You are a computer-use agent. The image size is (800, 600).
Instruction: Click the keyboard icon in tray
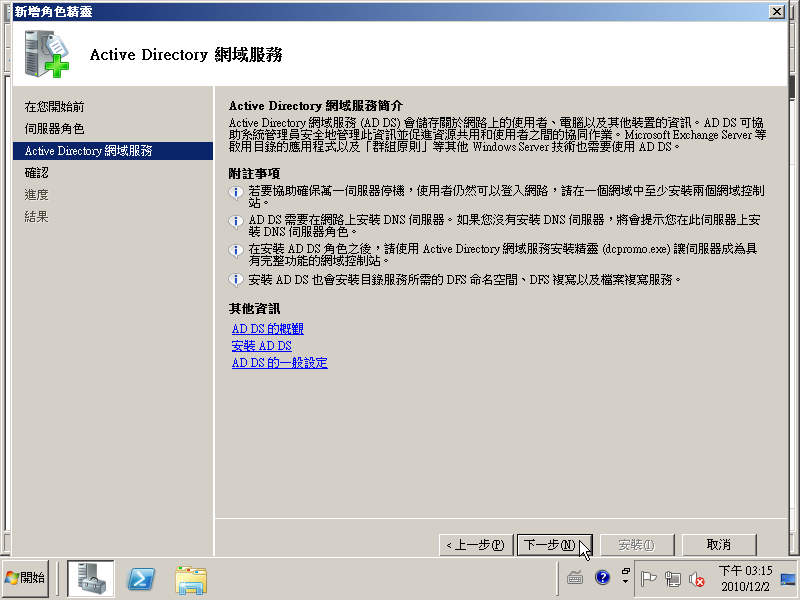click(x=575, y=578)
